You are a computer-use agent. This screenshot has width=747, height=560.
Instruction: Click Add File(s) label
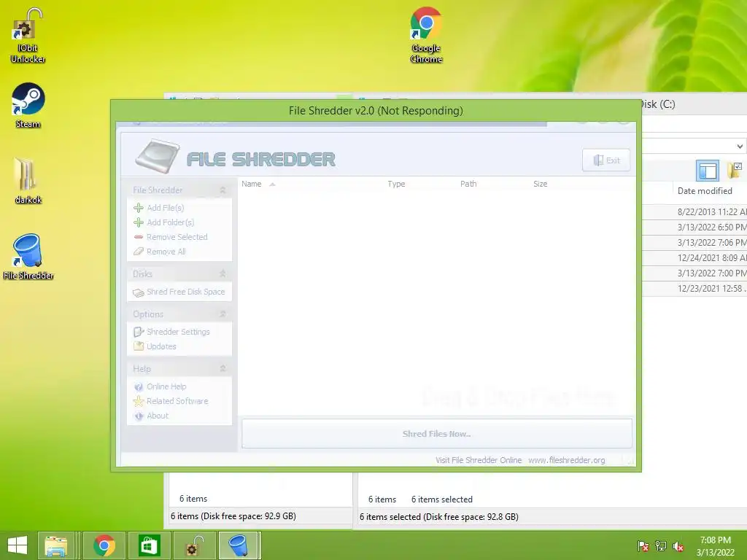166,208
